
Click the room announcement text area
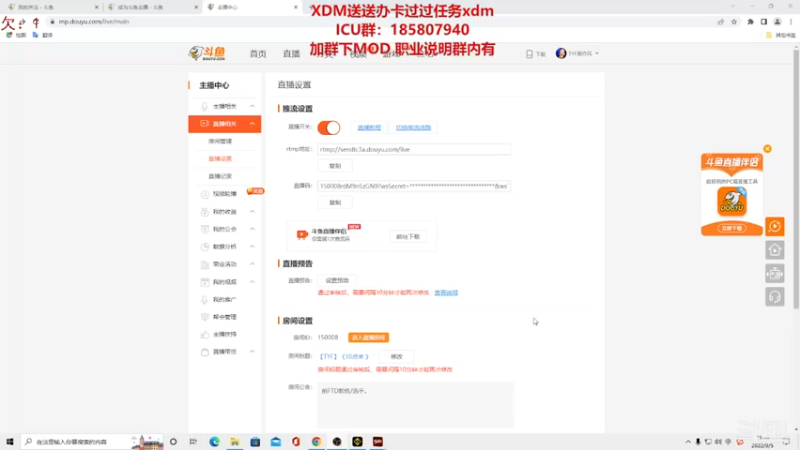tap(415, 405)
